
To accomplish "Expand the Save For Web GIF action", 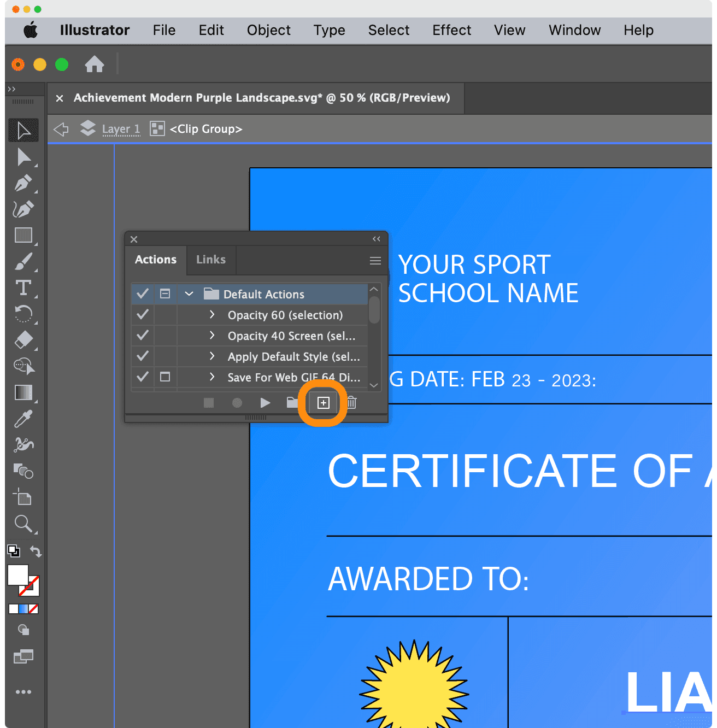I will point(212,377).
